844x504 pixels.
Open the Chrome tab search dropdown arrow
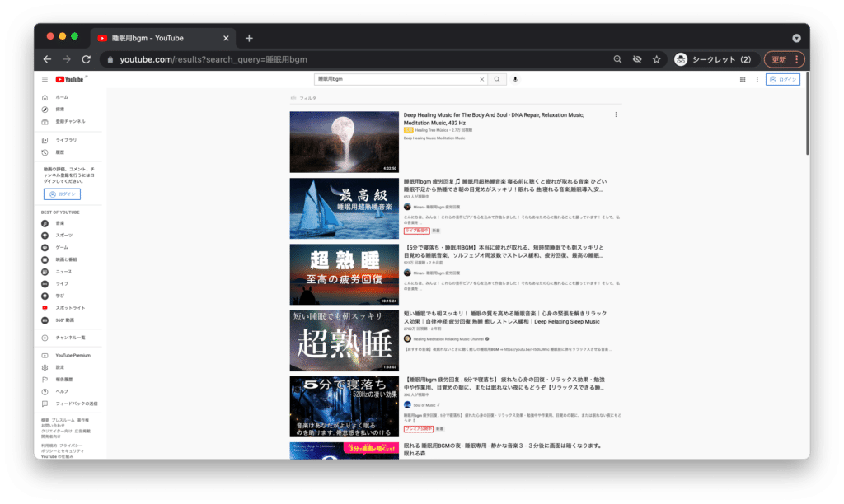[796, 38]
